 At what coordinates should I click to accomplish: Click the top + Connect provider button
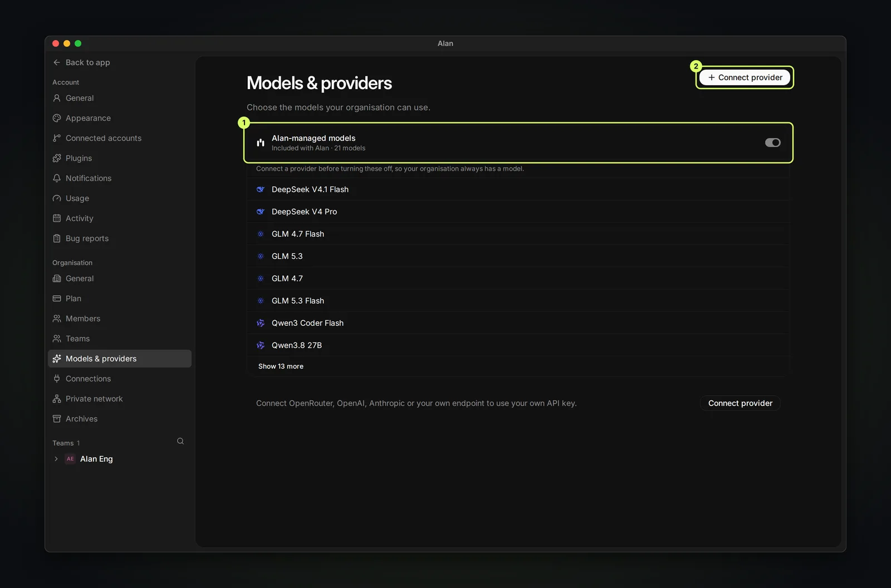(x=745, y=77)
